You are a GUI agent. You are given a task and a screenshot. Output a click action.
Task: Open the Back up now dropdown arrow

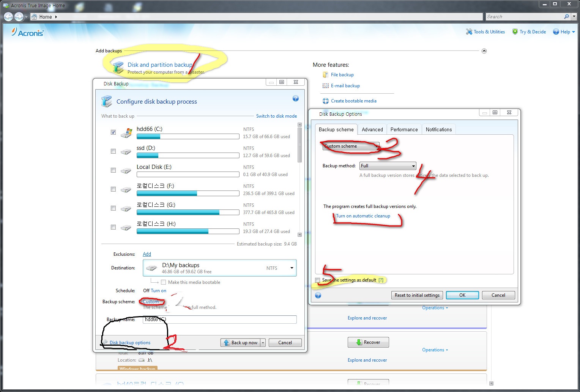pos(263,343)
